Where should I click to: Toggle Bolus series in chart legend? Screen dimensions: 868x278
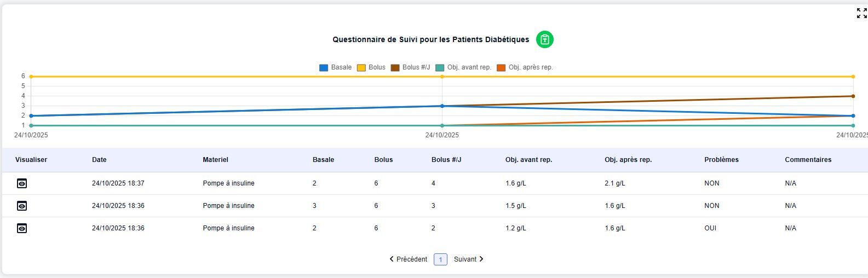[371, 67]
